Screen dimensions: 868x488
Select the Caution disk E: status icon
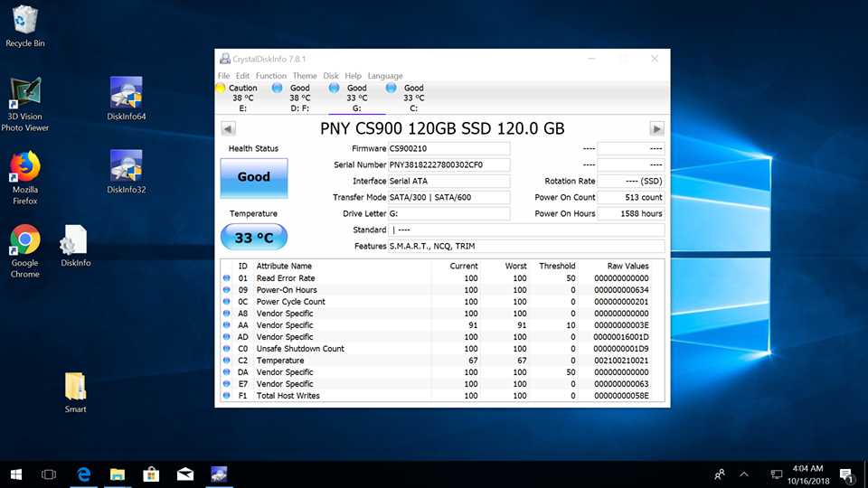point(221,89)
